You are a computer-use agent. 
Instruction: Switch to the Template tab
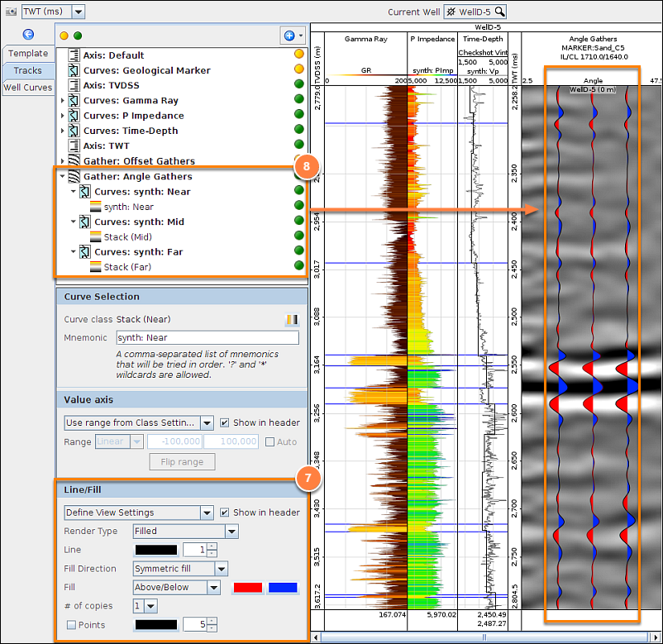[28, 54]
